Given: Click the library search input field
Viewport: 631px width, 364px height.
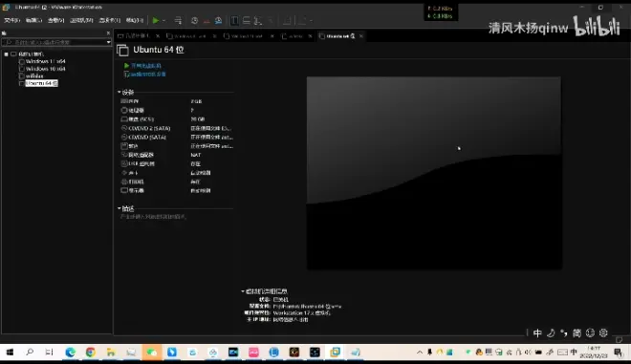Looking at the screenshot, I should (56, 42).
